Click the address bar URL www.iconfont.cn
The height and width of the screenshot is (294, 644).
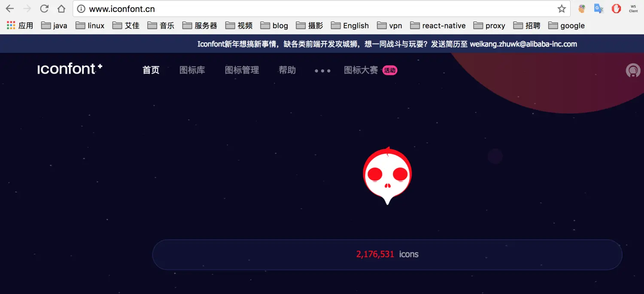[x=122, y=9]
